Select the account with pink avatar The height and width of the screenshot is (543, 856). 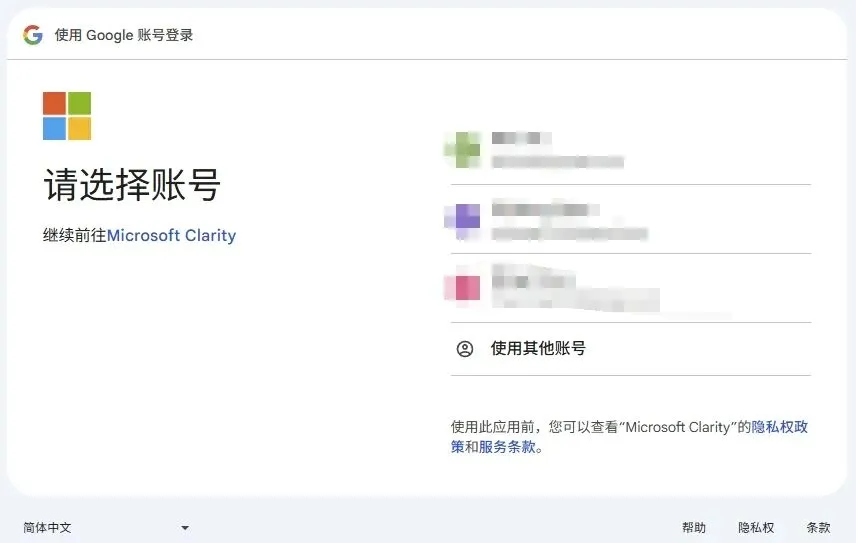coord(631,288)
